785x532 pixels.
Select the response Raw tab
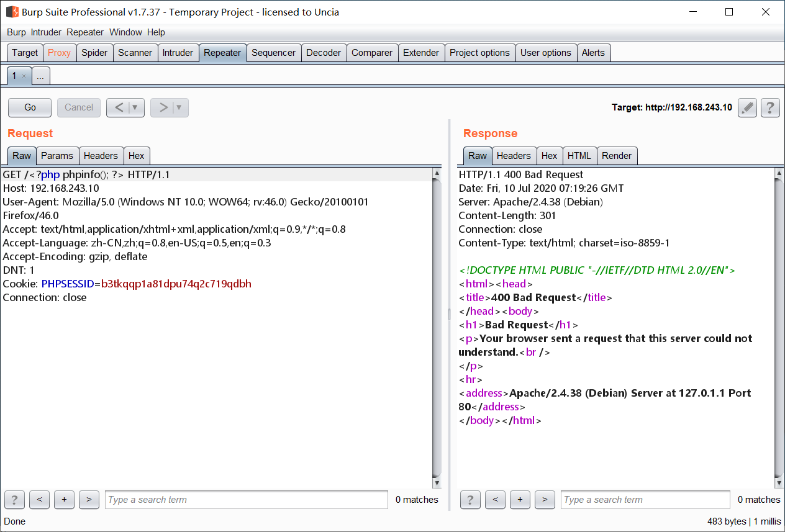coord(478,156)
